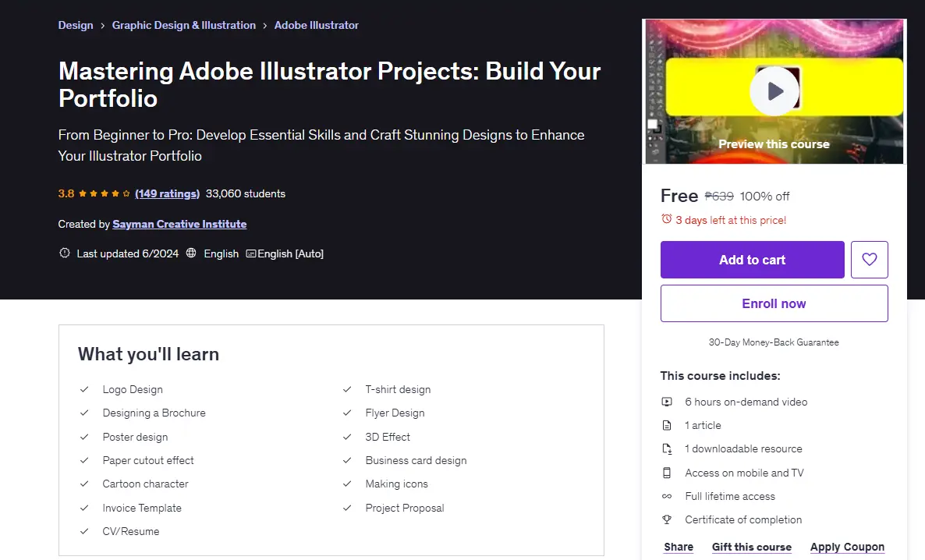Click 'Access on mobile and TV' text
This screenshot has width=925, height=560.
point(745,473)
